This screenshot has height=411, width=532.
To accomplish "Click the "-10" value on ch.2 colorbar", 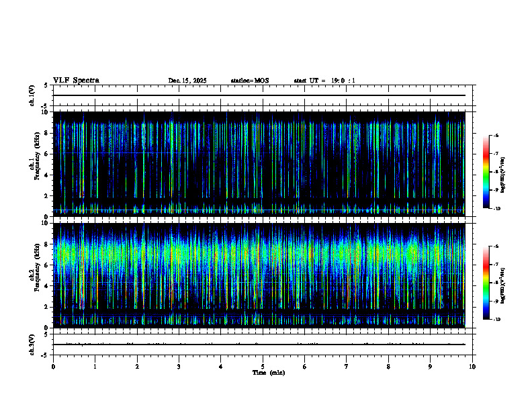I will coord(496,320).
